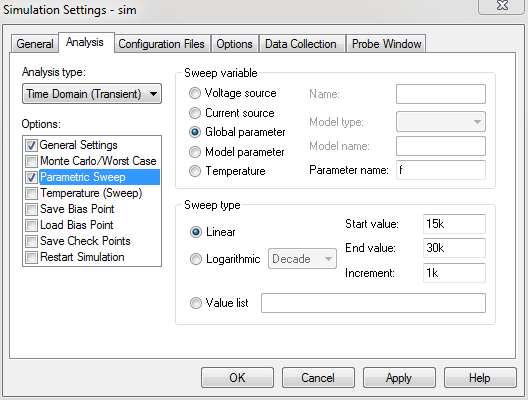Select Voltage source sweep variable

point(195,93)
